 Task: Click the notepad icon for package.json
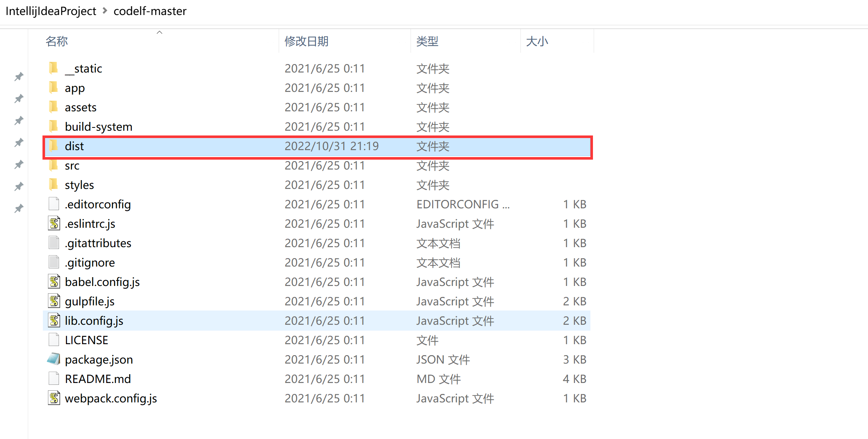(x=53, y=359)
